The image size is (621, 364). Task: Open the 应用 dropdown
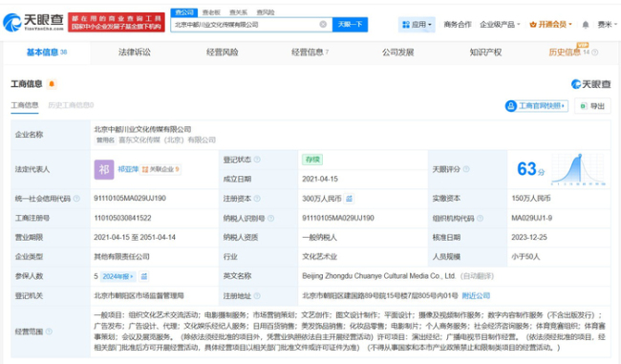[417, 25]
